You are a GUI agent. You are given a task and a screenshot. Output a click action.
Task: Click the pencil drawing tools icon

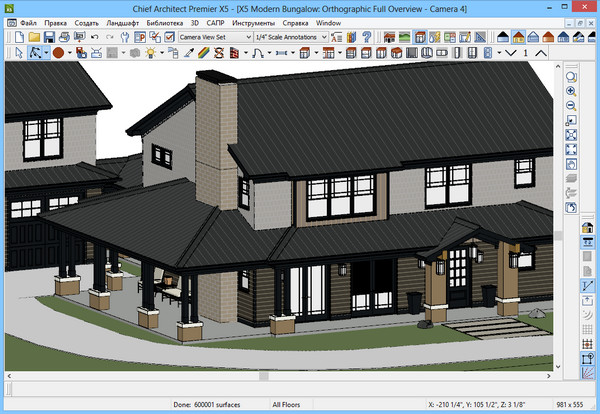[465, 37]
